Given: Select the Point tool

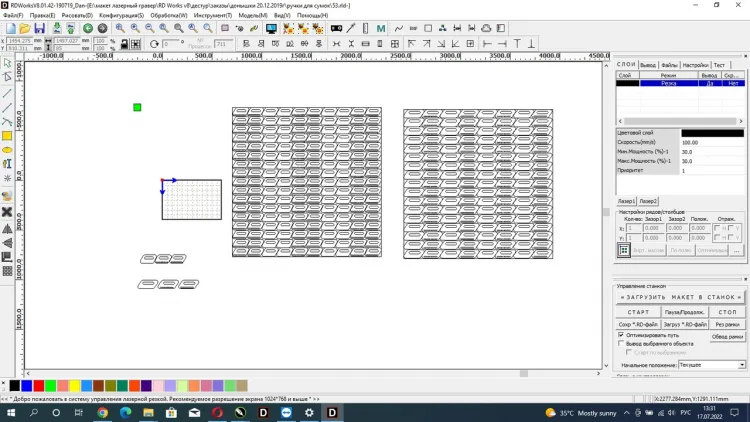Looking at the screenshot, I should (x=7, y=178).
